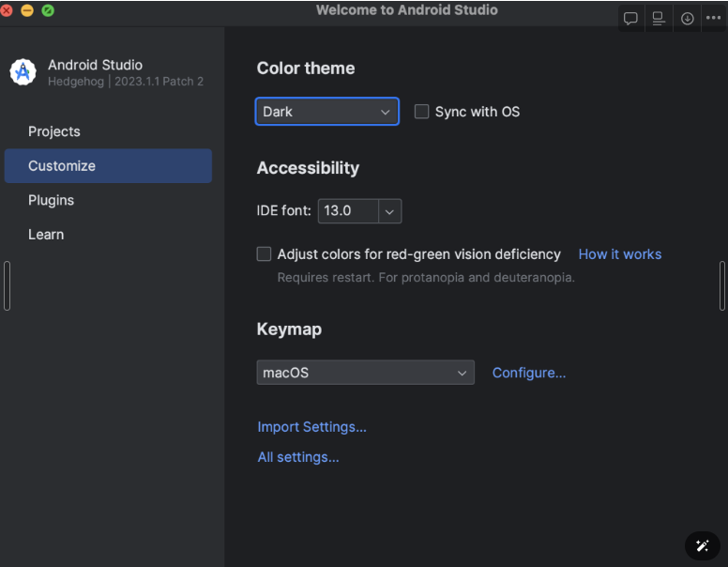
Task: Click the Android Studio product name text
Action: click(95, 65)
